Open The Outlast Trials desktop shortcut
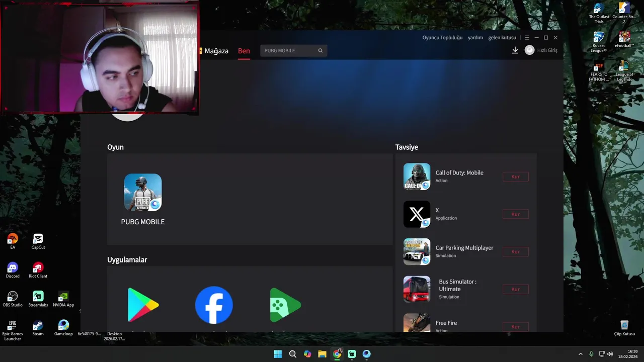 pyautogui.click(x=599, y=13)
